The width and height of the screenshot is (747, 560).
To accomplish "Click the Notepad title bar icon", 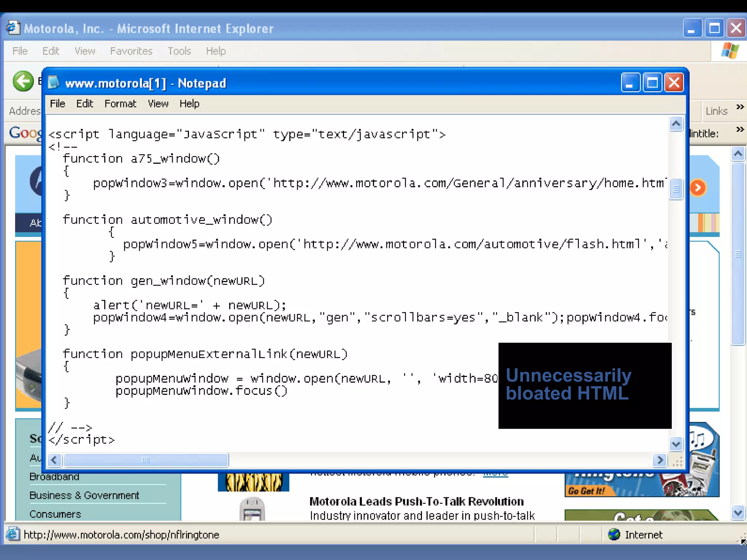I will pos(54,83).
